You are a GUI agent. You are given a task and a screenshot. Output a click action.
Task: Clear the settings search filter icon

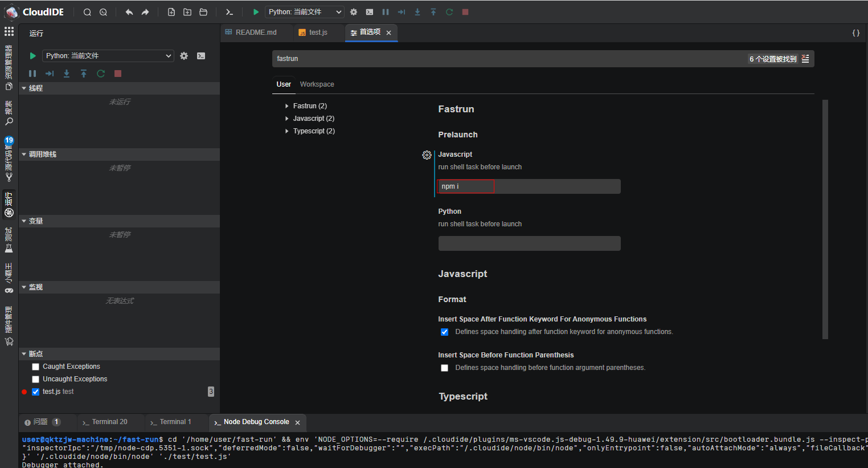click(805, 59)
